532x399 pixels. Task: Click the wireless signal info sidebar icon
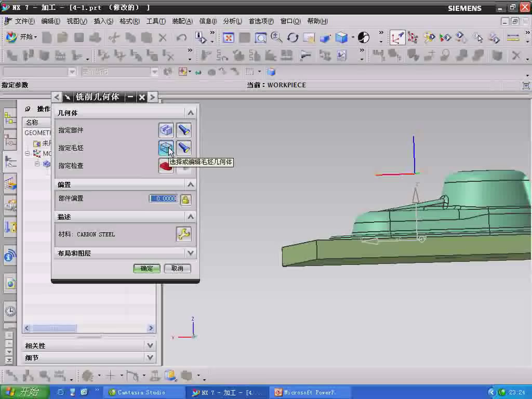(x=10, y=256)
